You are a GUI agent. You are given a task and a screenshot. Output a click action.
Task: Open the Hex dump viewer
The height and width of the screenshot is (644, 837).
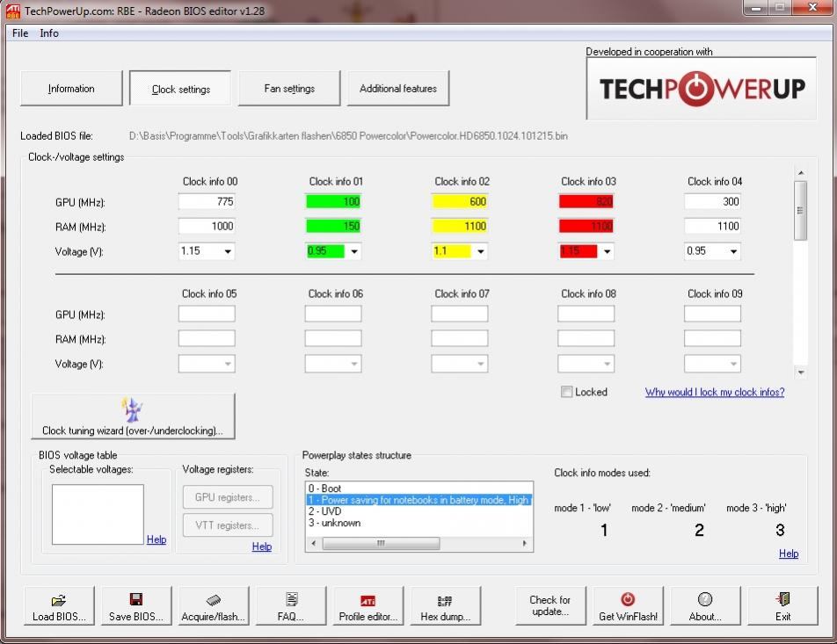(446, 605)
